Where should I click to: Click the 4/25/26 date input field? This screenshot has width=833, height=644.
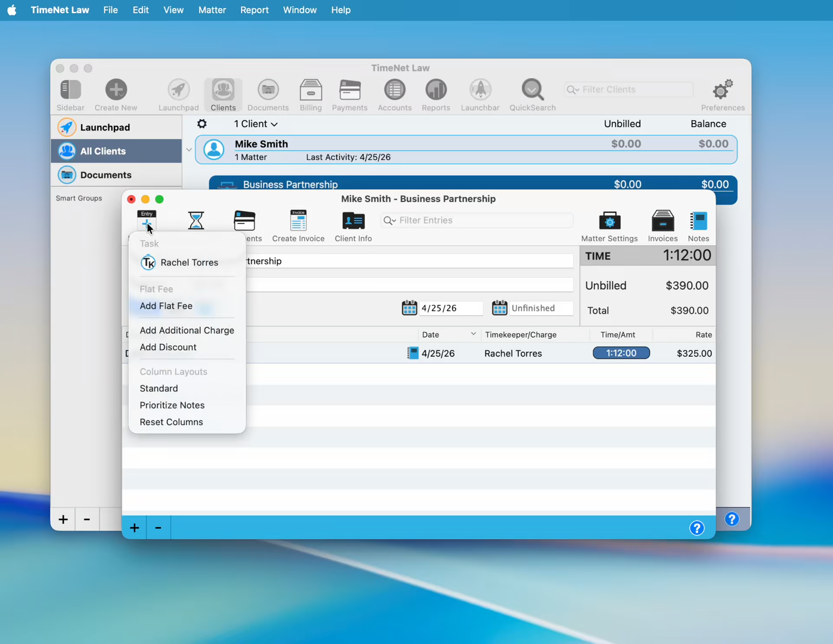451,308
